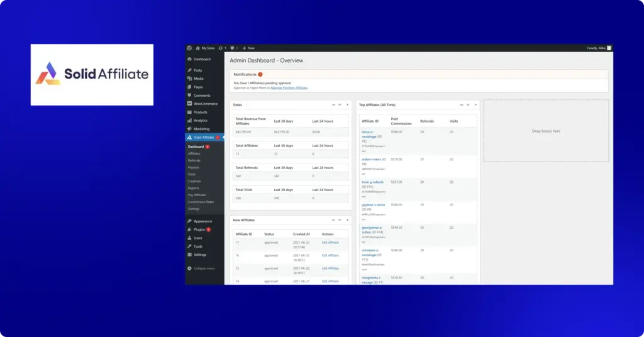The width and height of the screenshot is (644, 337).
Task: Move Top Affiliates box up
Action: click(461, 104)
